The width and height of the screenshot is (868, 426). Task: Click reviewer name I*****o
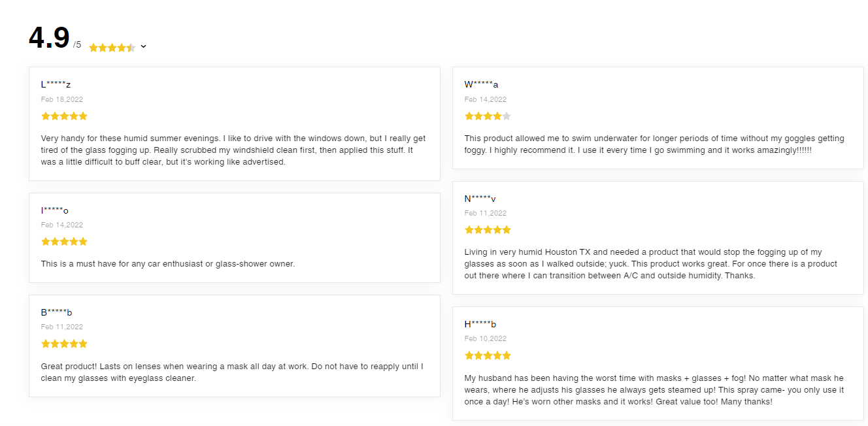pyautogui.click(x=55, y=210)
